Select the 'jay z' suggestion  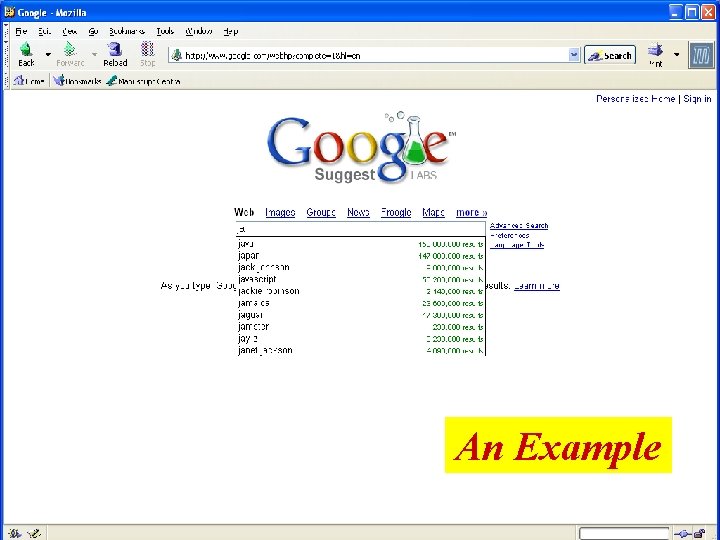[x=361, y=339]
